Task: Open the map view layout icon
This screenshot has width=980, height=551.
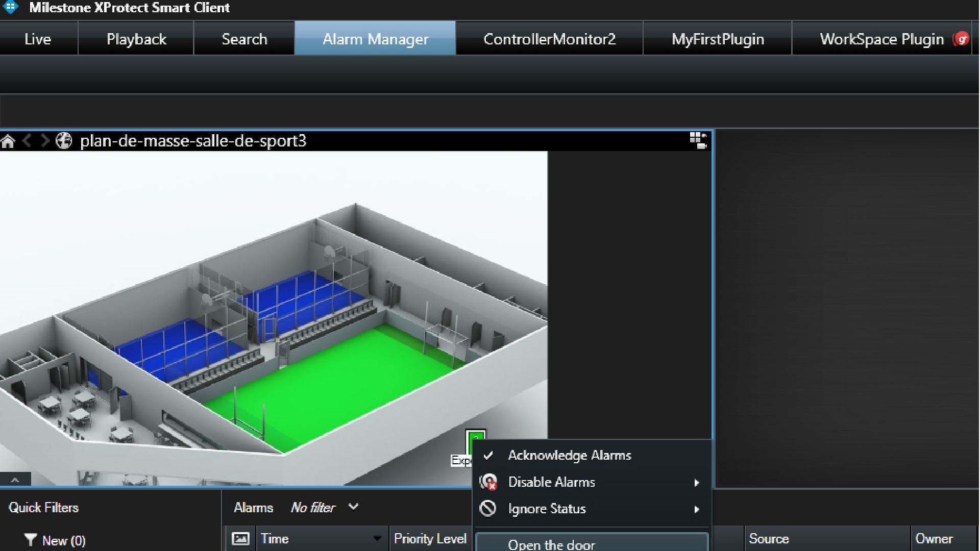Action: (698, 140)
